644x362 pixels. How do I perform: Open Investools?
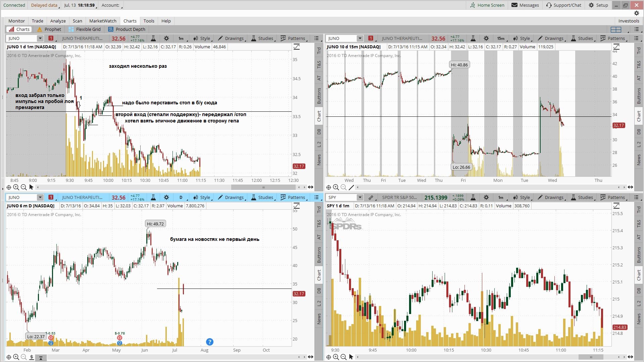coord(629,21)
